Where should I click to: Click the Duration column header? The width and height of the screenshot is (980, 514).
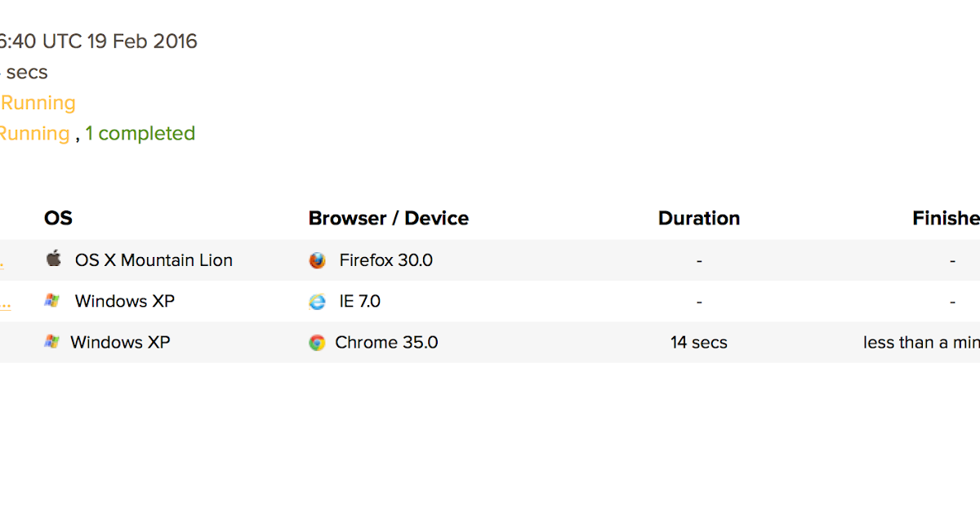[x=699, y=218]
